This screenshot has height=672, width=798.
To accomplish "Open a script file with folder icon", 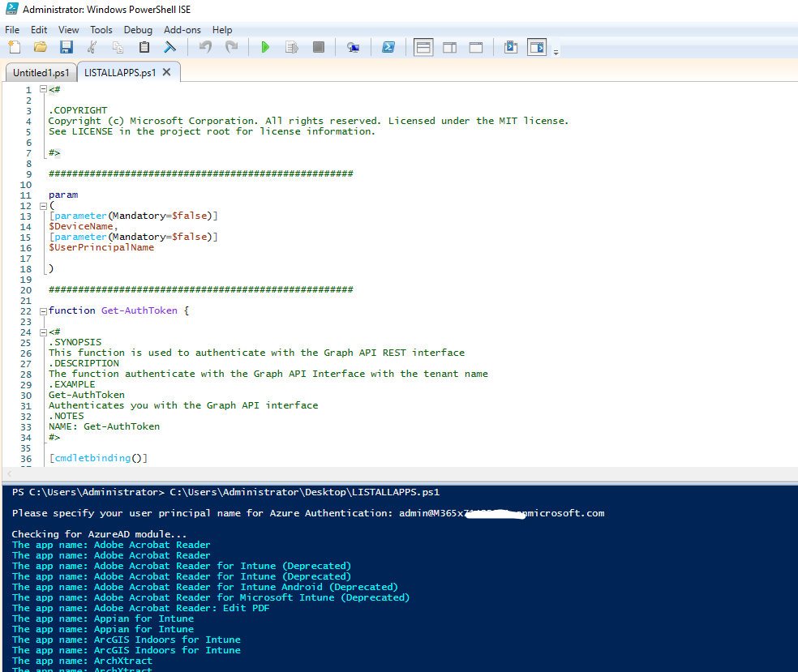I will click(x=41, y=47).
